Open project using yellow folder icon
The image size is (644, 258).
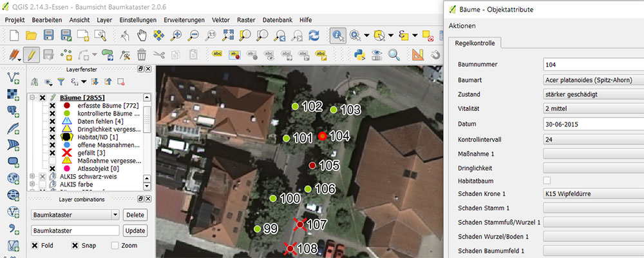point(32,35)
